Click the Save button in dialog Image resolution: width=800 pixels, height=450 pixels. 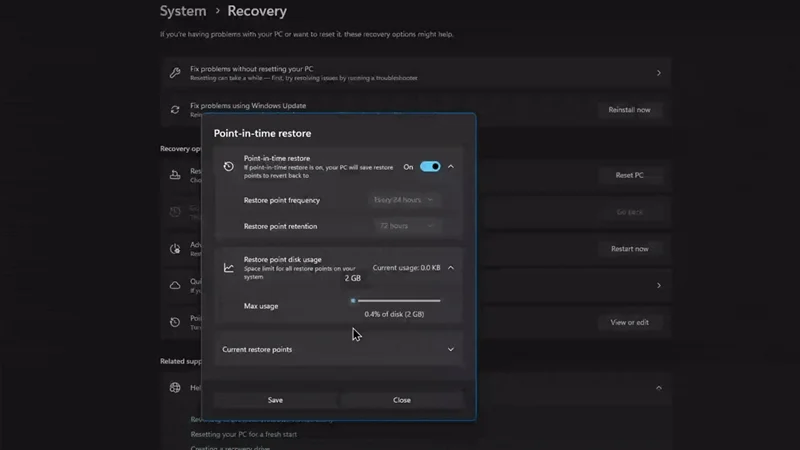point(276,400)
